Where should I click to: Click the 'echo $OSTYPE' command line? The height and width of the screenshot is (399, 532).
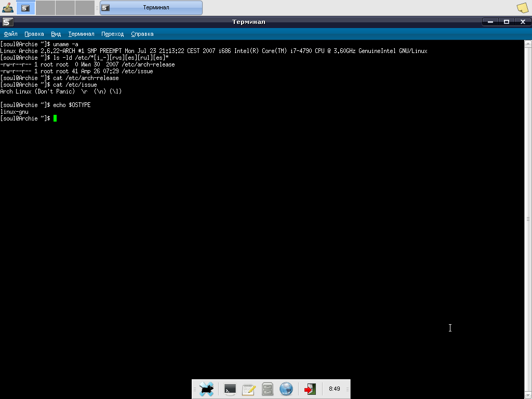point(46,105)
